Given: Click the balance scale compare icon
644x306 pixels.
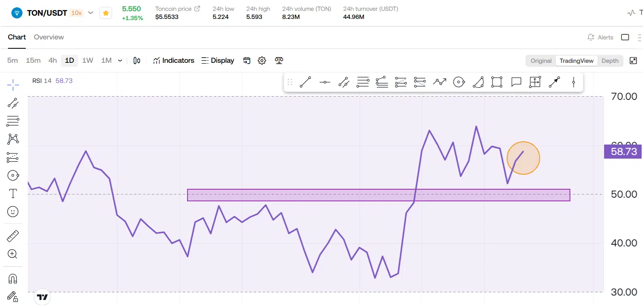Looking at the screenshot, I should (279, 60).
